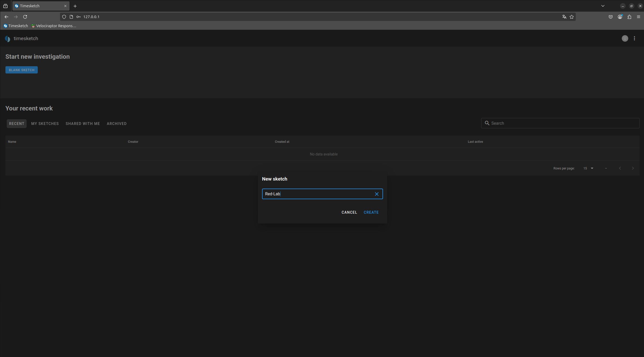
Task: Click the address bar URL 127.0.0.1
Action: pyautogui.click(x=91, y=17)
